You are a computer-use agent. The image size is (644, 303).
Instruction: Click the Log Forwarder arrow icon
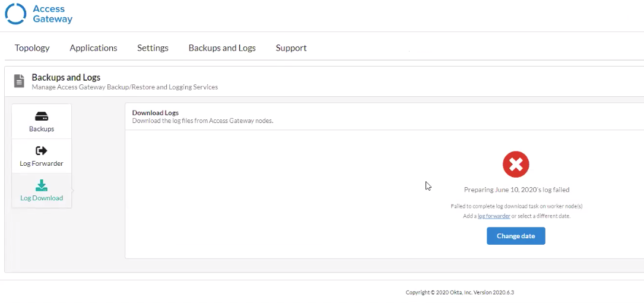click(x=42, y=151)
